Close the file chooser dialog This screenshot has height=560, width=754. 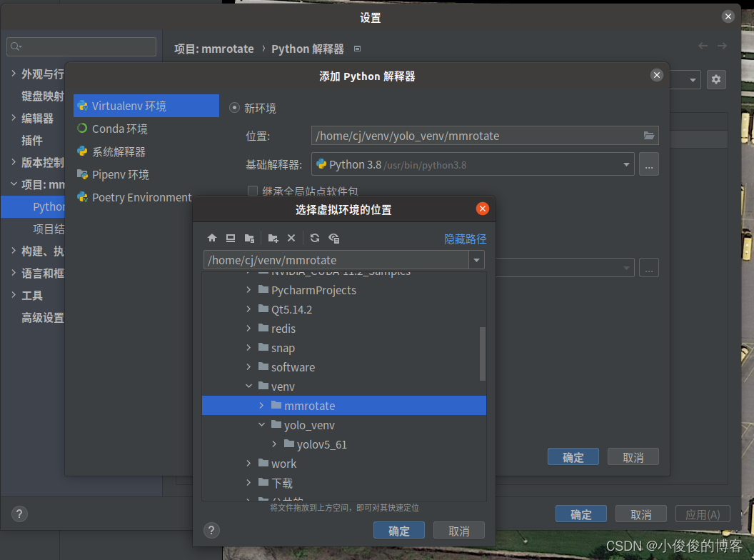click(482, 209)
